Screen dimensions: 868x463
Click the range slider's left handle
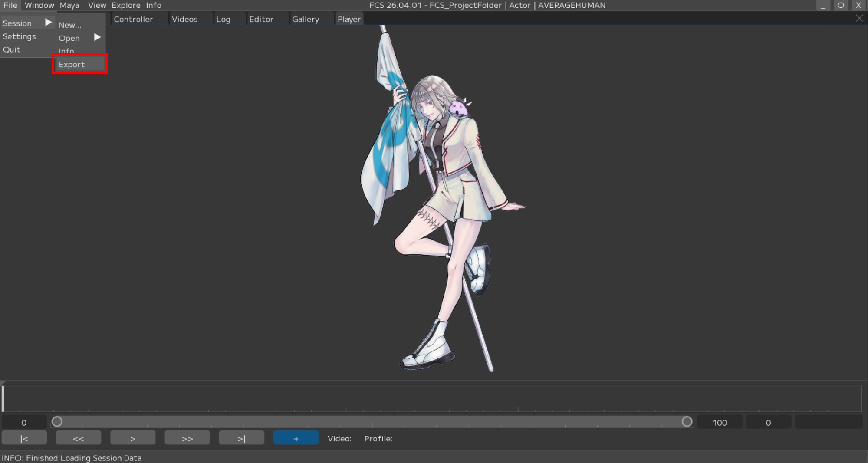click(57, 422)
